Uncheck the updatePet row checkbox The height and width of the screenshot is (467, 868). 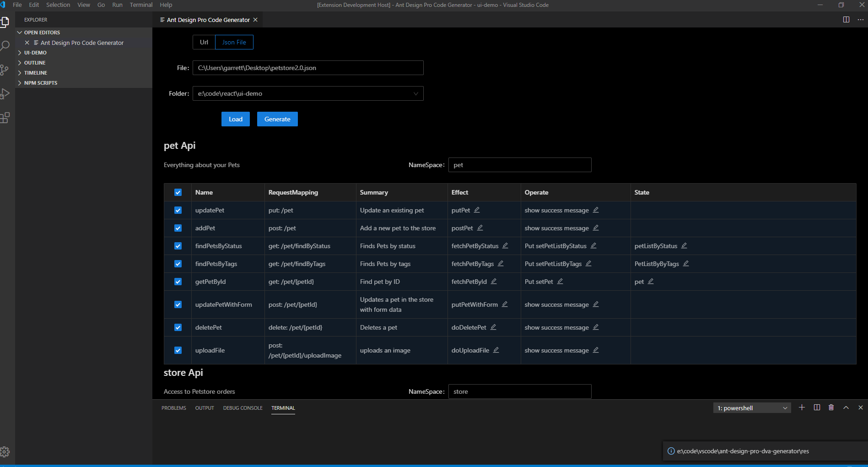coord(178,210)
